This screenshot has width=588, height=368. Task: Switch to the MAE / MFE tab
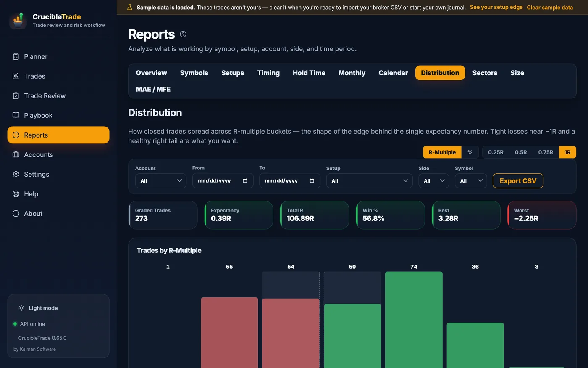coord(153,89)
